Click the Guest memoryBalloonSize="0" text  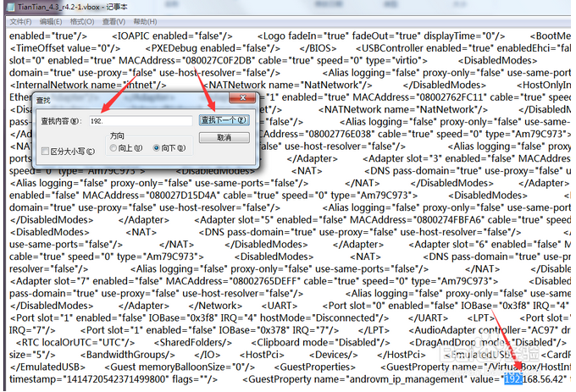click(x=180, y=367)
